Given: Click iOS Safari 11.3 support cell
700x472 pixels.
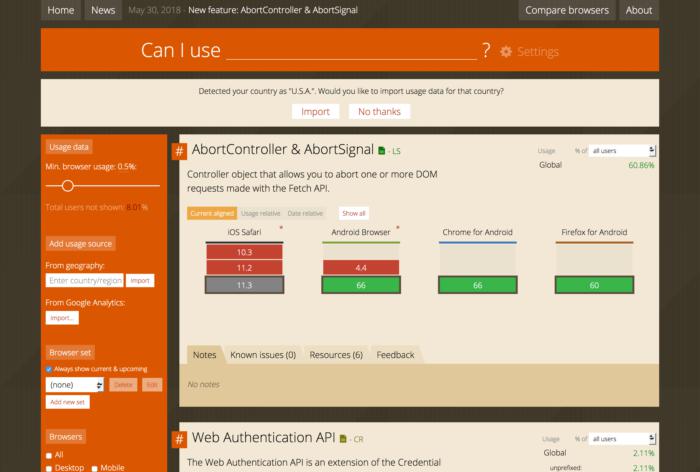Looking at the screenshot, I should [244, 285].
